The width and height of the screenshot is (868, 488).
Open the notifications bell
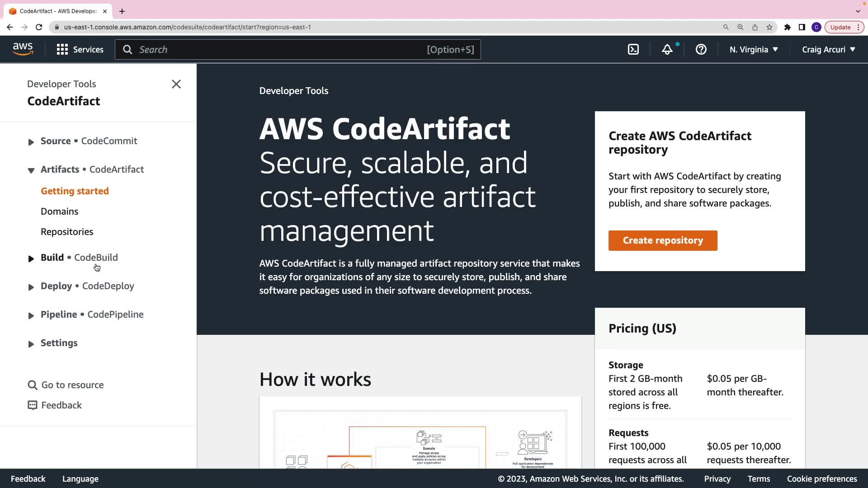point(667,49)
